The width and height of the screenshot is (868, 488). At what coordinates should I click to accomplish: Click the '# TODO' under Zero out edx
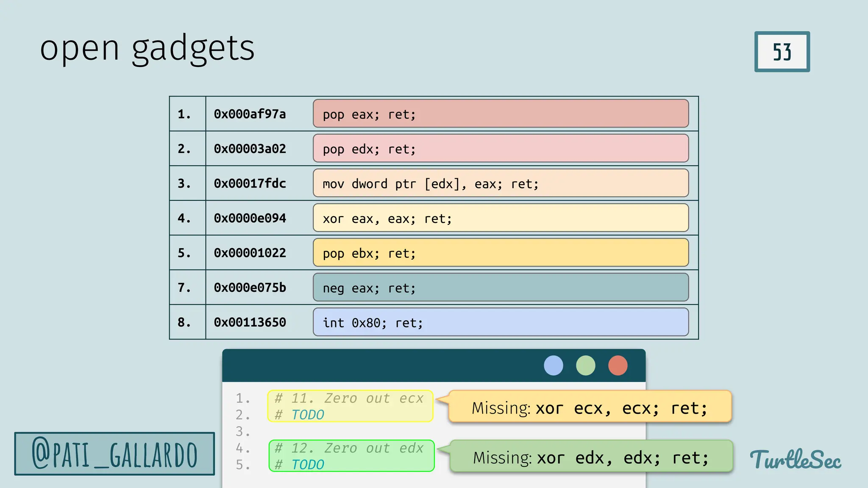299,465
